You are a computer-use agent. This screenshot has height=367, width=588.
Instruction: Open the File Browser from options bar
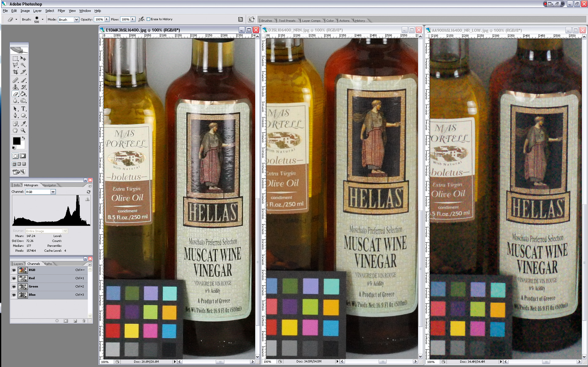(251, 19)
